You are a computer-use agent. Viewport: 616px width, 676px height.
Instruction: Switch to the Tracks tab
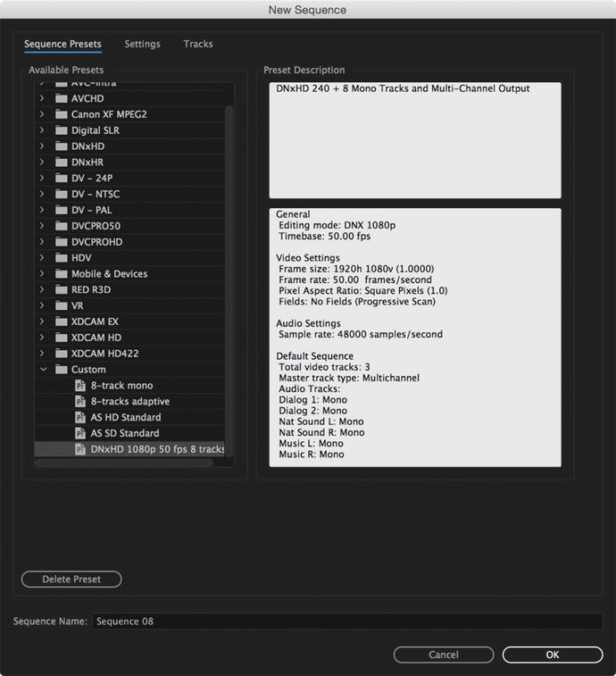click(198, 44)
